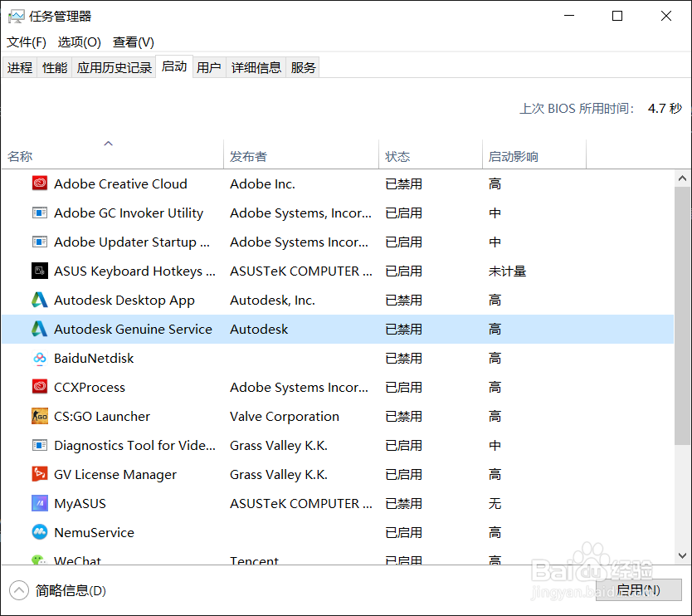Click the Task Manager title bar icon
This screenshot has height=616, width=692.
16,17
